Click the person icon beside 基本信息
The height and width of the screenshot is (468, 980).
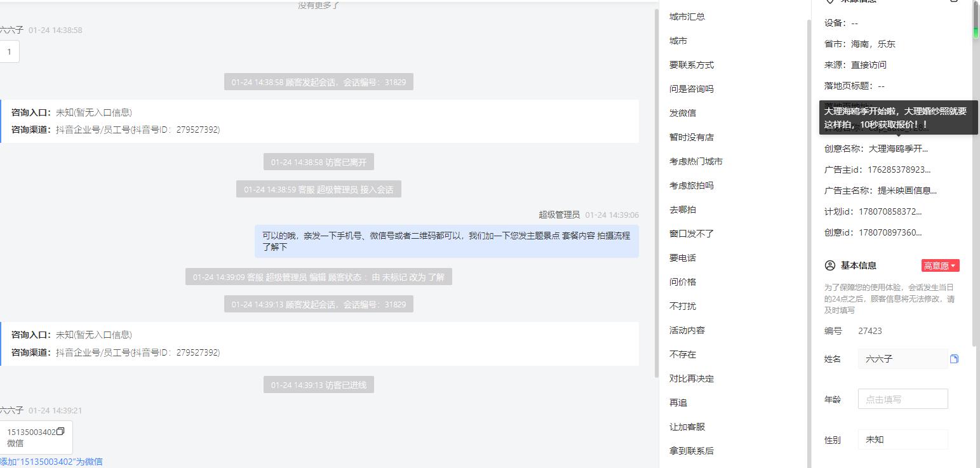point(829,265)
